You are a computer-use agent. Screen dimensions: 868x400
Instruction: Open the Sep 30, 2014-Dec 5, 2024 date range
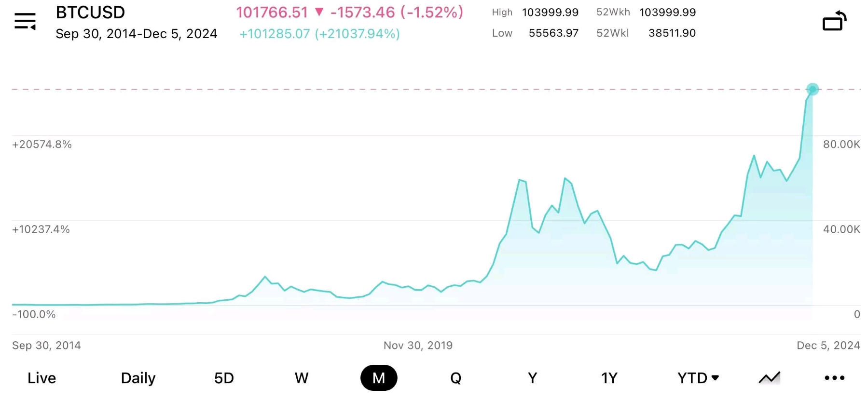137,34
